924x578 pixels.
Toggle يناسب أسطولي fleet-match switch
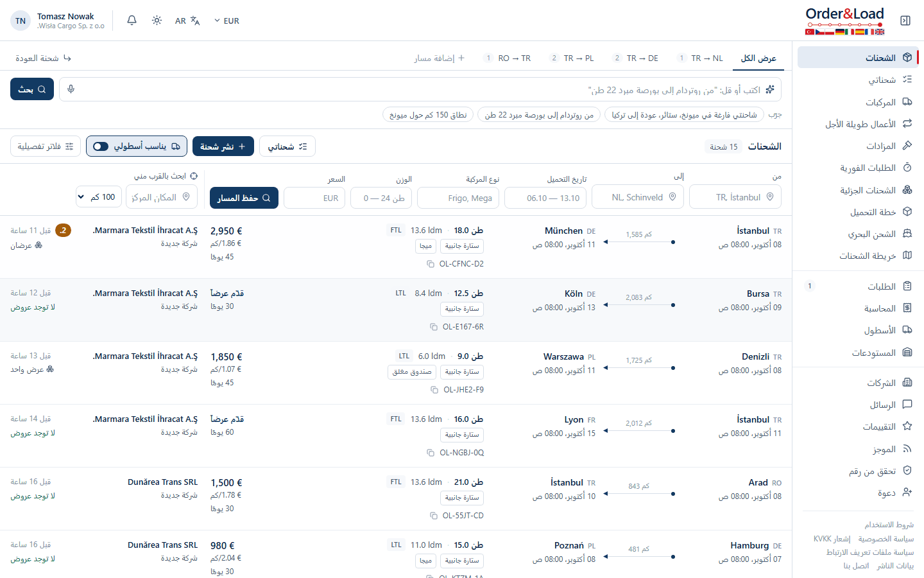coord(101,146)
